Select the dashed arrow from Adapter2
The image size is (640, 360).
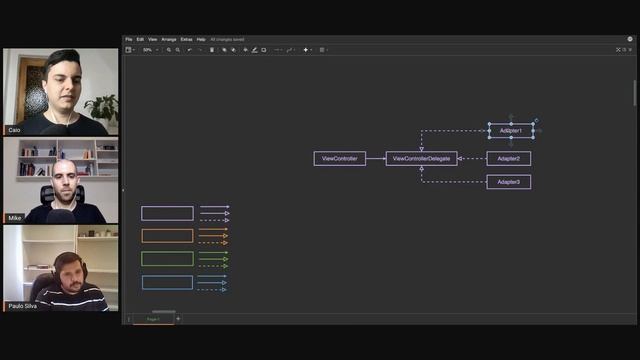[x=472, y=159]
